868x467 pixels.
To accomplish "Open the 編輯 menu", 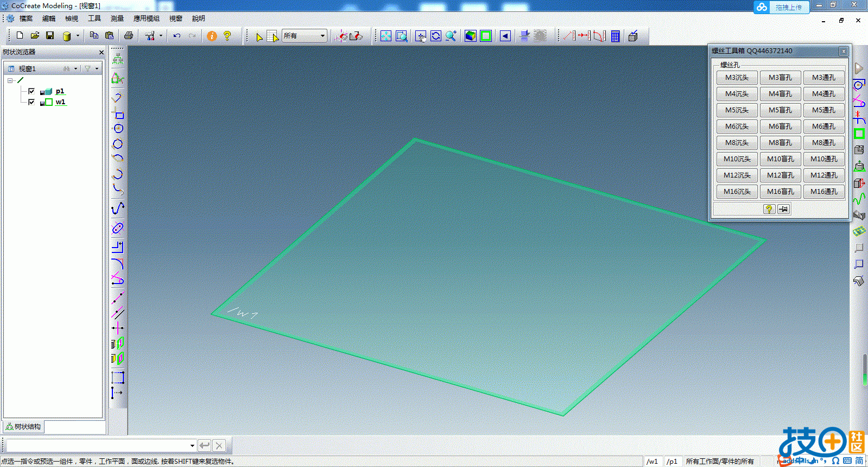I will [x=49, y=18].
